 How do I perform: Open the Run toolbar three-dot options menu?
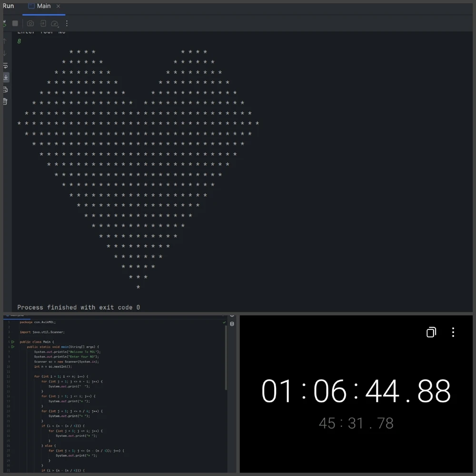(x=67, y=23)
